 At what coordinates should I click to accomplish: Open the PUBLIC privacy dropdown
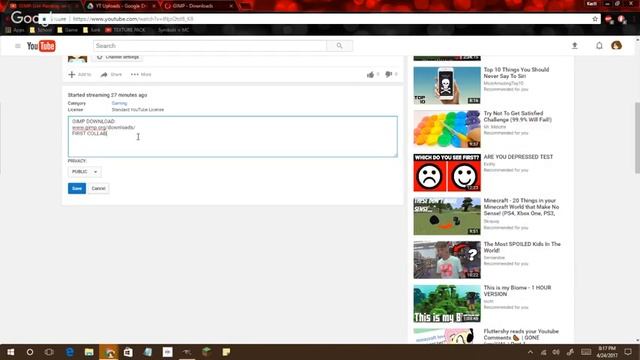[84, 172]
